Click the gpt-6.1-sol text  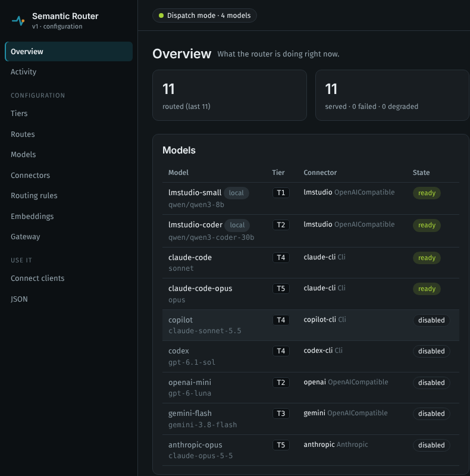(192, 362)
